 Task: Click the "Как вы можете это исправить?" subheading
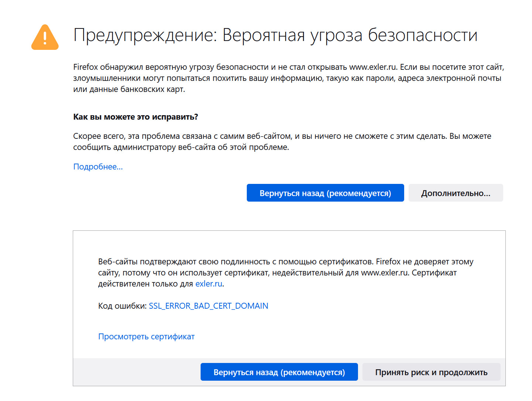[x=136, y=117]
